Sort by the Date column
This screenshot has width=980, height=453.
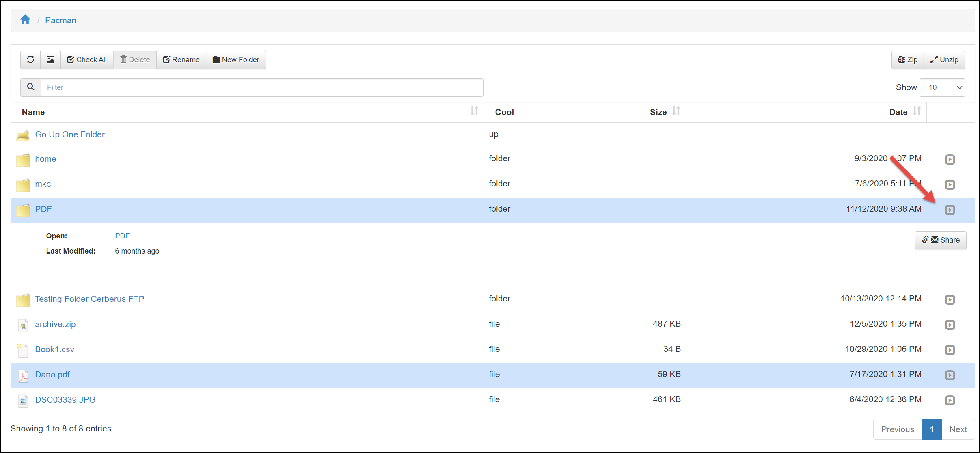point(806,112)
